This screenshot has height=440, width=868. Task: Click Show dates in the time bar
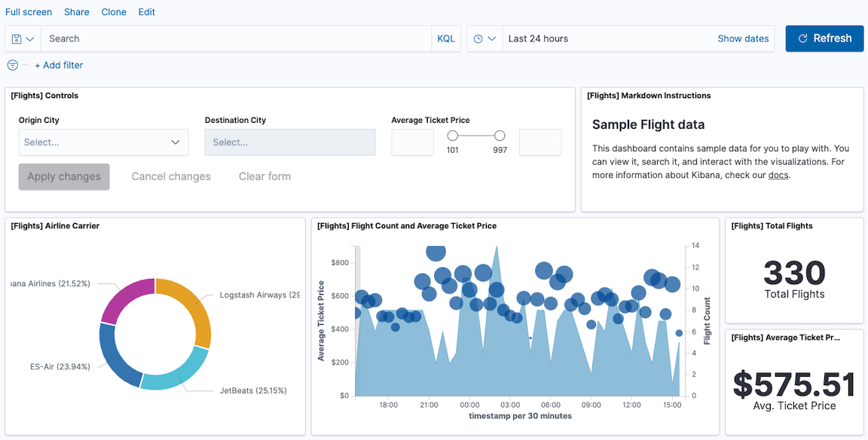[x=743, y=38]
